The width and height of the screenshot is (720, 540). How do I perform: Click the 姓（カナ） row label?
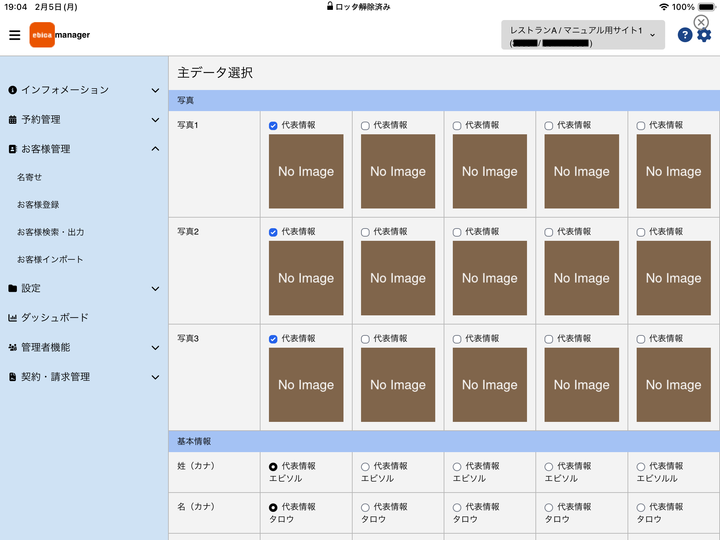tap(196, 466)
